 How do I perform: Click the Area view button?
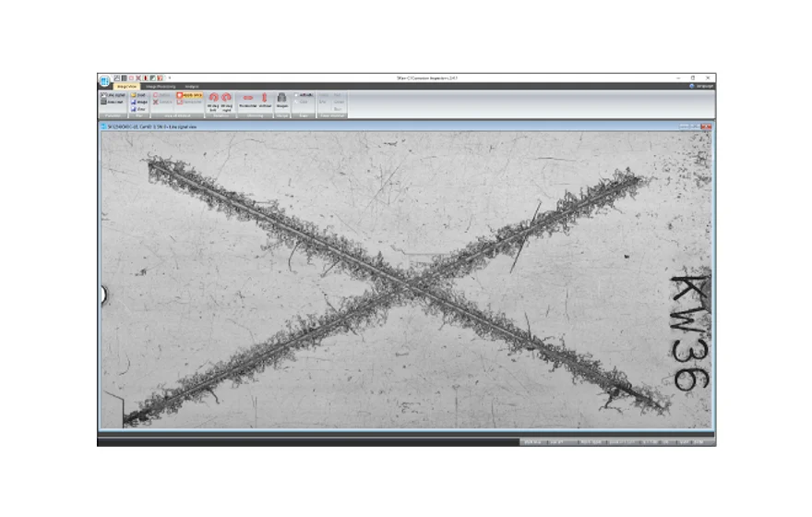pyautogui.click(x=114, y=102)
